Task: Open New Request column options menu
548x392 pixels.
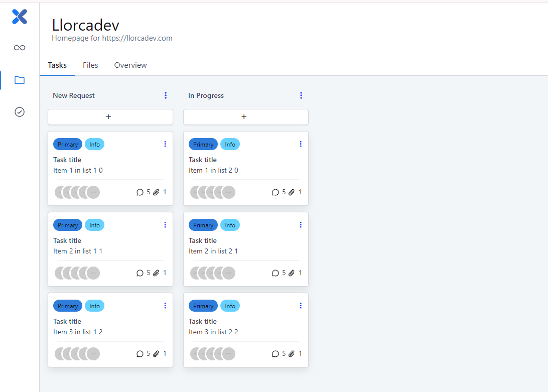Action: click(166, 95)
